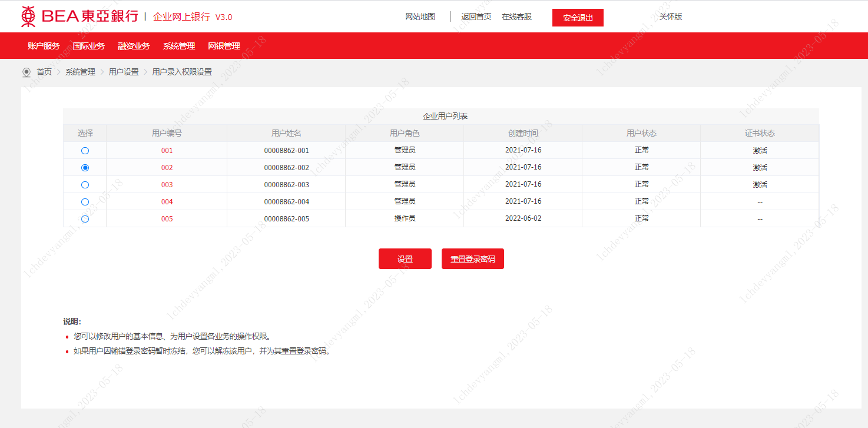This screenshot has height=428, width=868.
Task: Click the breadcrumb location pin icon
Action: coord(26,72)
